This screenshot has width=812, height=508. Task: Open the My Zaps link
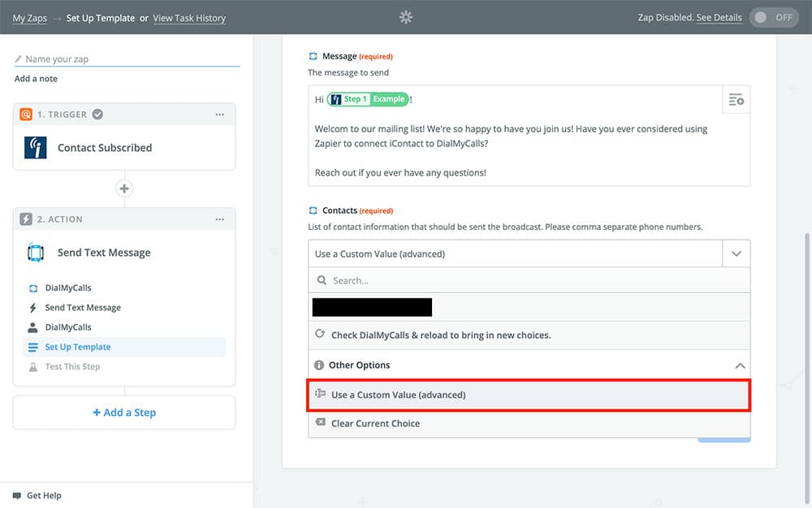coord(30,18)
